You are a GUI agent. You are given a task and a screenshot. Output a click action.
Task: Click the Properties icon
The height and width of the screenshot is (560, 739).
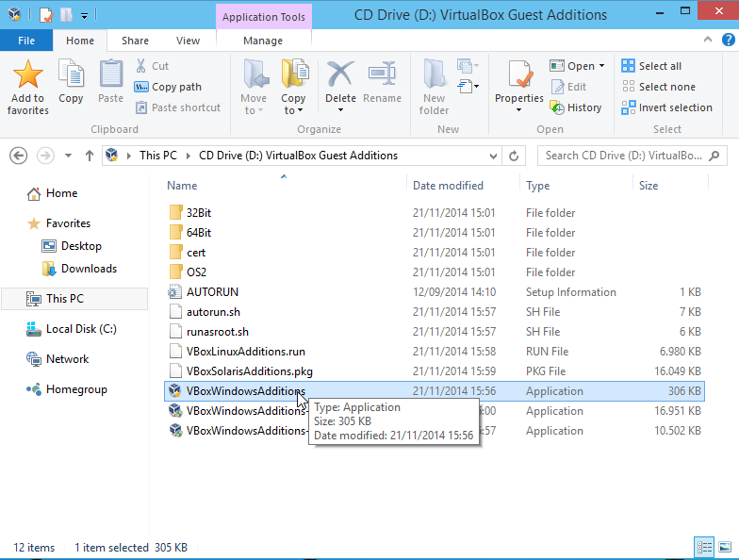519,74
